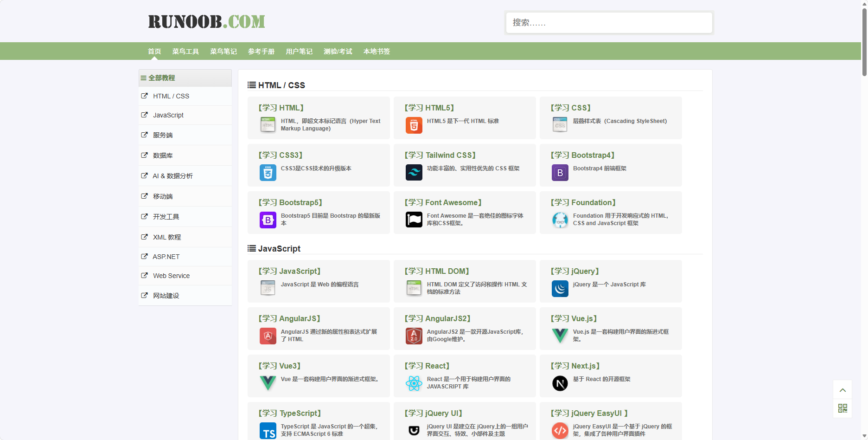Viewport: 868px width, 440px height.
Task: Click the HTML5 orange shield icon
Action: [x=414, y=125]
